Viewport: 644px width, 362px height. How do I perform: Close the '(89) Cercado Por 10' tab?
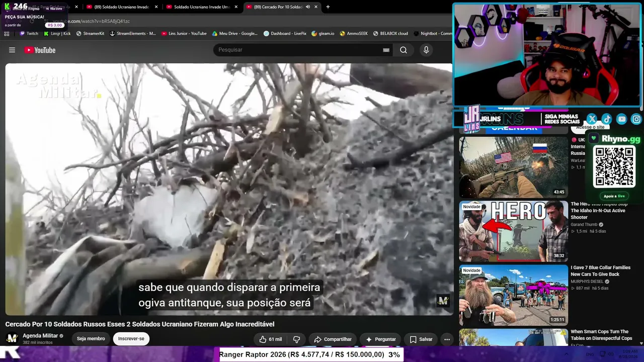[x=316, y=7]
